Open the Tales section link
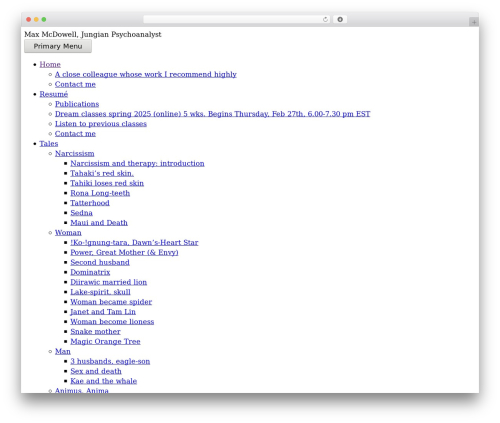The height and width of the screenshot is (423, 500). (x=49, y=144)
